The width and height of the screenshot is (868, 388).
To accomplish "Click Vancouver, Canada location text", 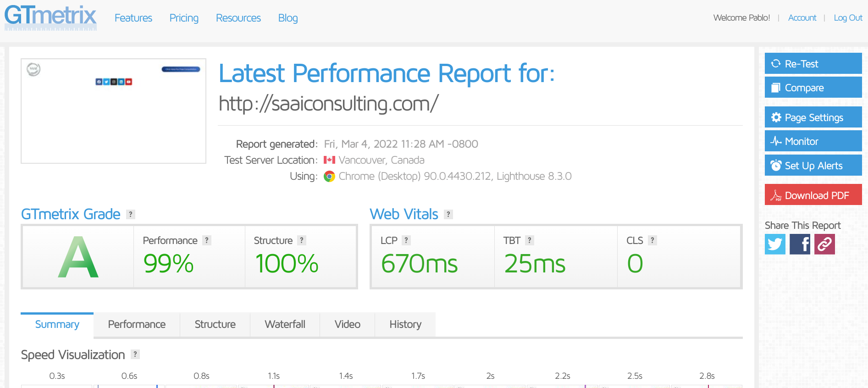I will (x=381, y=160).
